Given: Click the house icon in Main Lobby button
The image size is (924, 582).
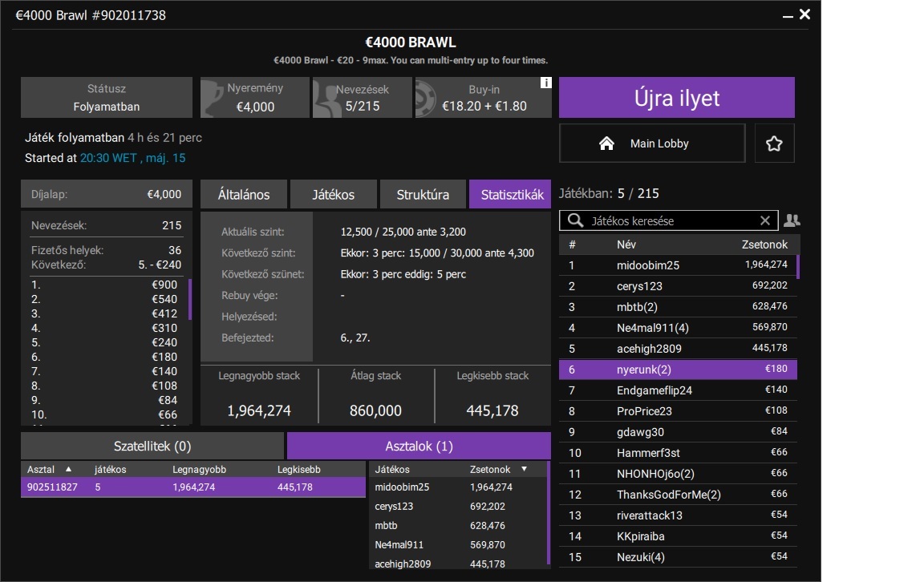Looking at the screenshot, I should (x=606, y=143).
